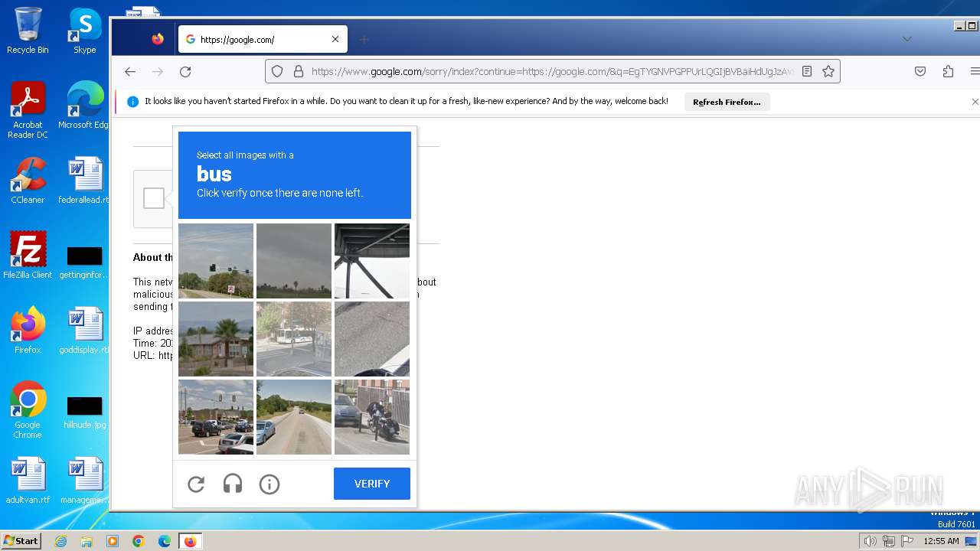
Task: Click the Firefox back arrow
Action: tap(130, 71)
